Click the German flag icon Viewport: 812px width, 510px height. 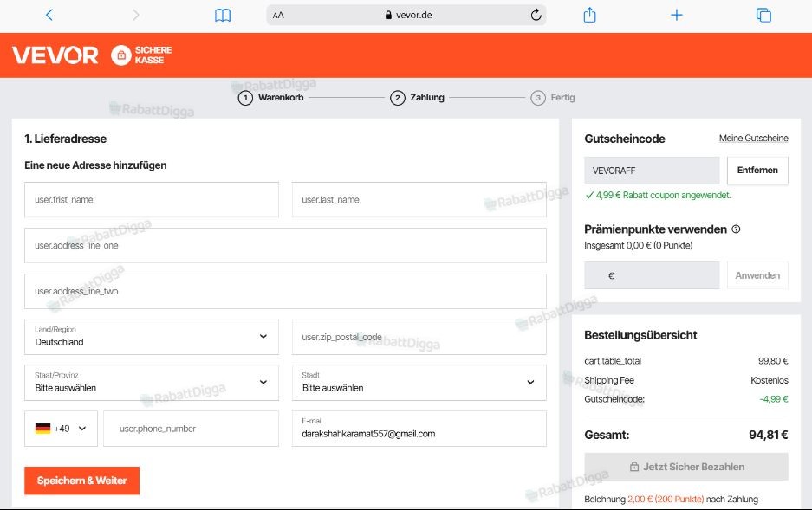pos(42,429)
